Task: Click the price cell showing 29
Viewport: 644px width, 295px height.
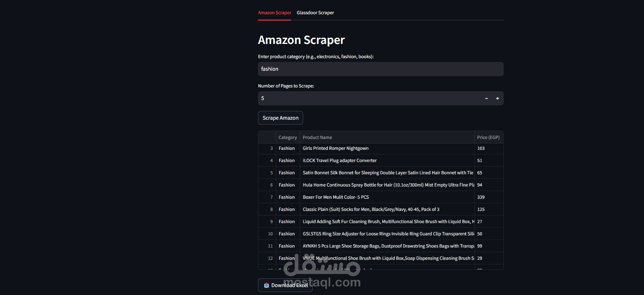Action: [489, 258]
